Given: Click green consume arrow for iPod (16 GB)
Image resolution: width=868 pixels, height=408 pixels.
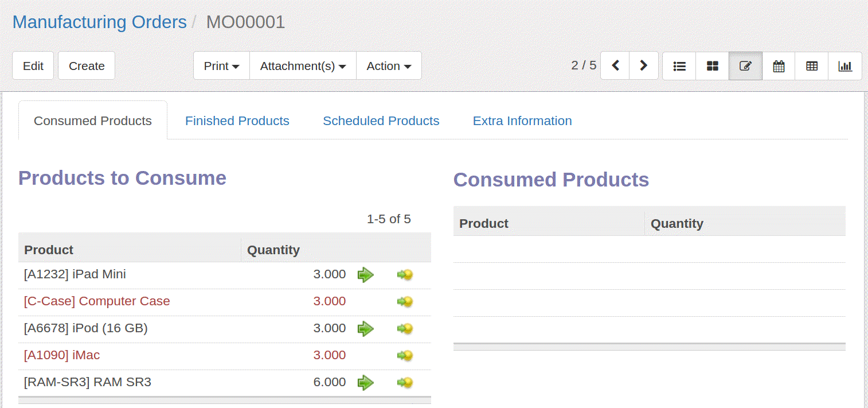Looking at the screenshot, I should (365, 329).
